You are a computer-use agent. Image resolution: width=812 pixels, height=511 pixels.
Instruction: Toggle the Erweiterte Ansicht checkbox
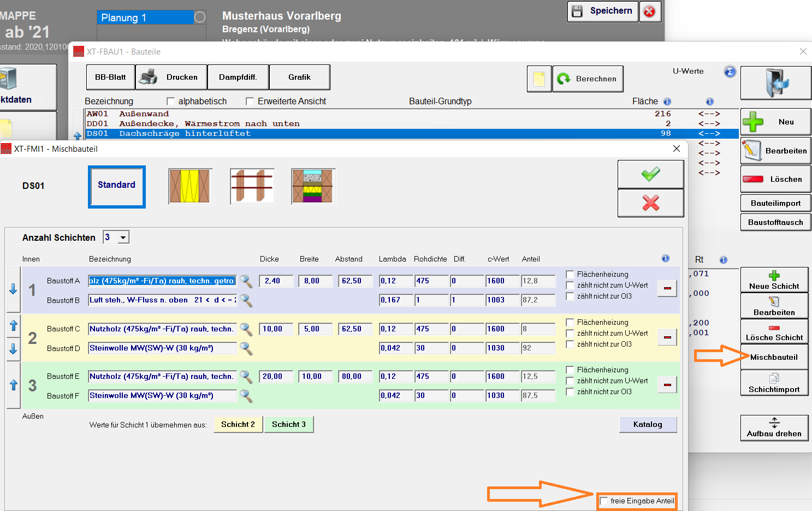point(250,101)
